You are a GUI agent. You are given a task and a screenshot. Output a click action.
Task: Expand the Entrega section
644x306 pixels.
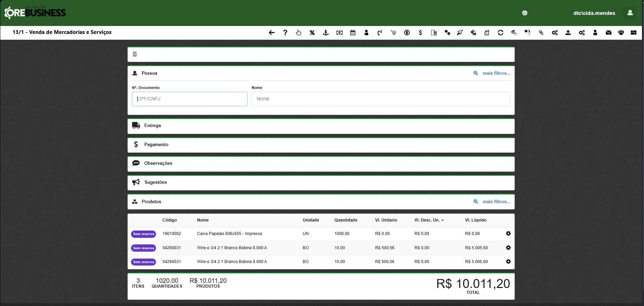(153, 126)
